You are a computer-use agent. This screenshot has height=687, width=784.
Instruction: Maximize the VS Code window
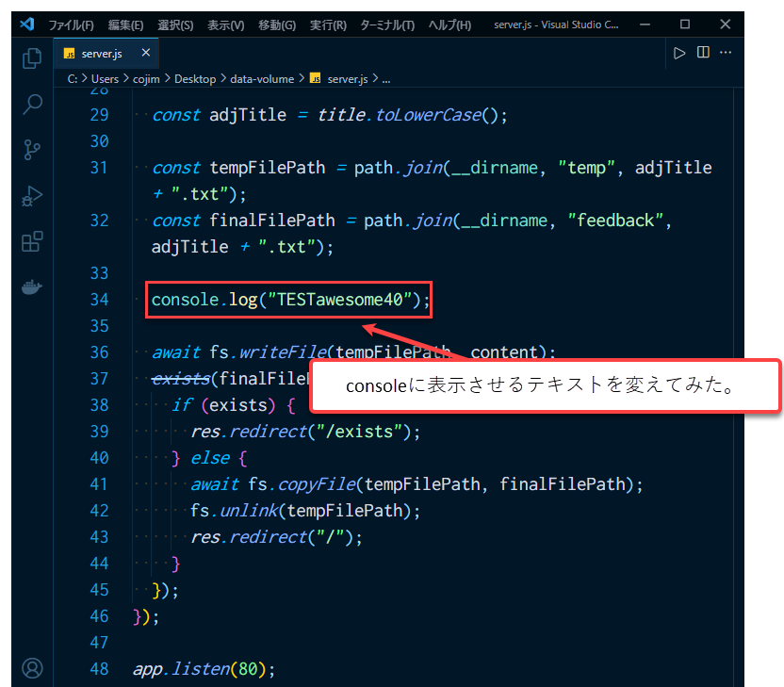(x=685, y=24)
